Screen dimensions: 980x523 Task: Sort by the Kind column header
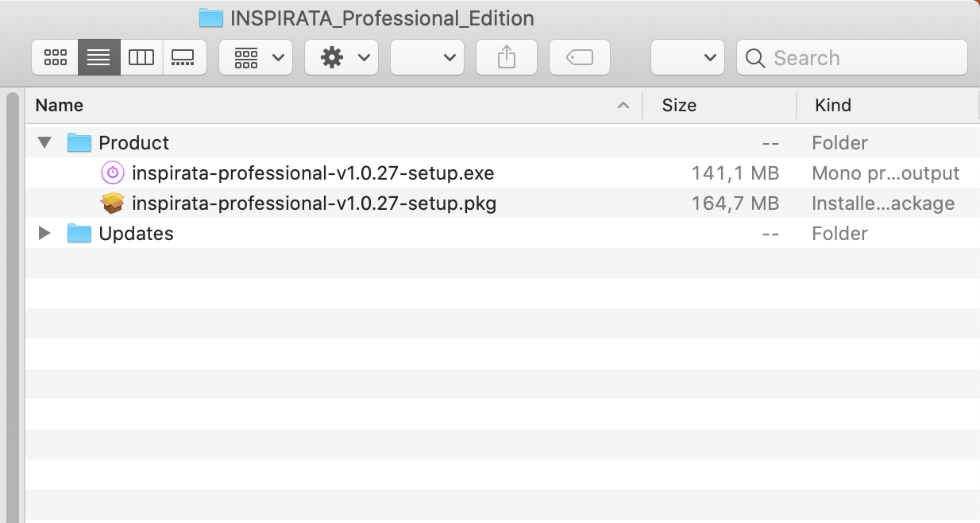point(833,105)
